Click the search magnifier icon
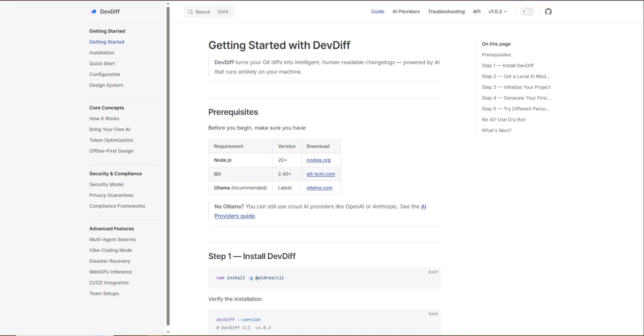Screen dimensions: 644x336 pos(190,12)
